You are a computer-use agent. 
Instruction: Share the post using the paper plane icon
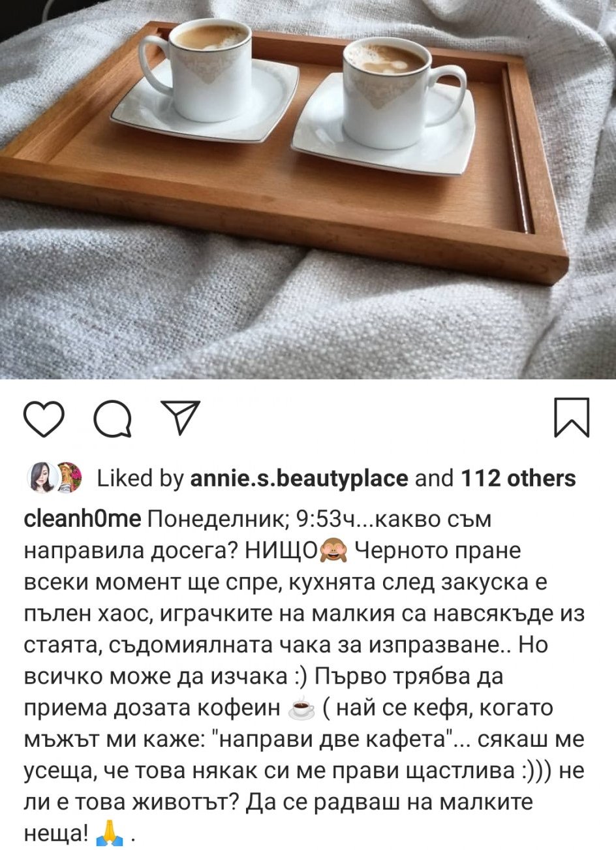click(179, 418)
